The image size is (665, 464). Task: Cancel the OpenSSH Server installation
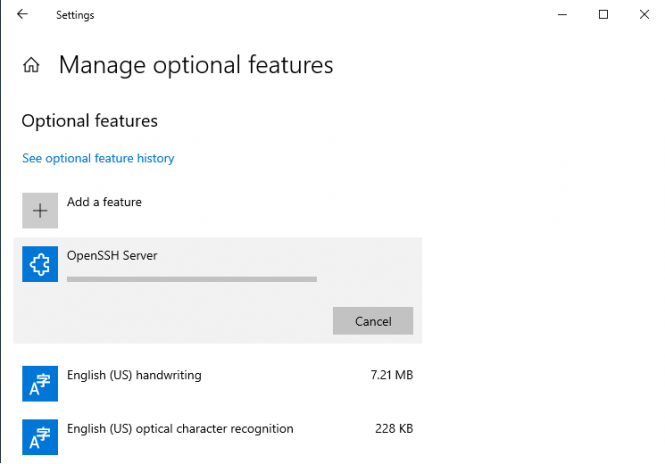(373, 321)
